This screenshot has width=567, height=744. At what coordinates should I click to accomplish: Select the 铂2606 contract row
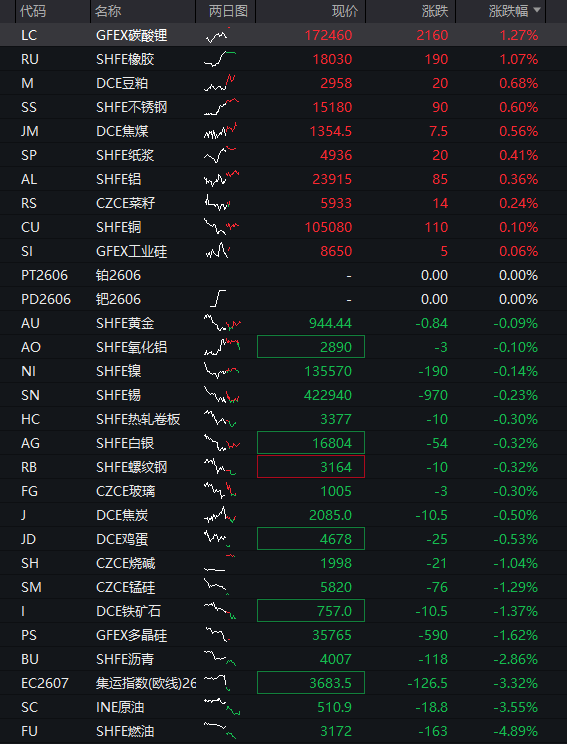click(x=283, y=275)
